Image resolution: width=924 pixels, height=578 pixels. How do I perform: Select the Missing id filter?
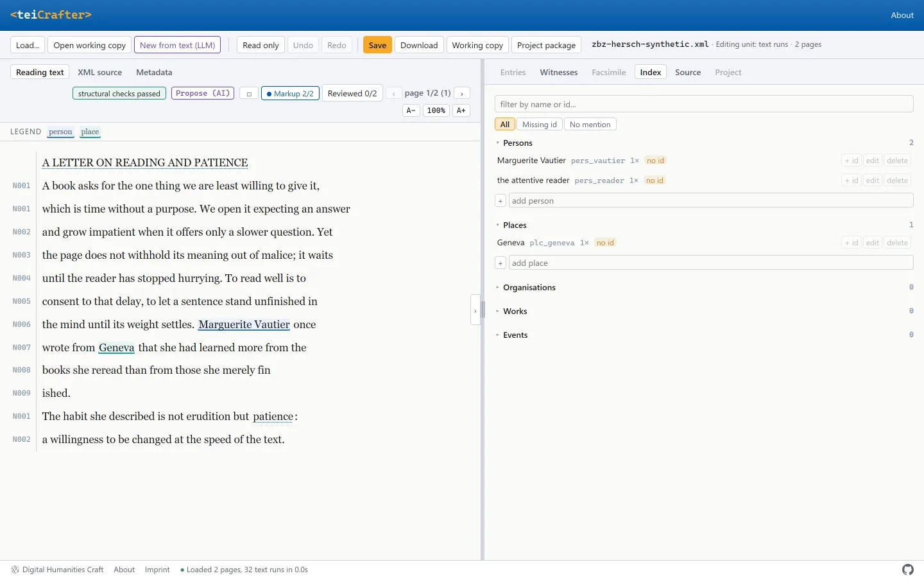tap(540, 125)
